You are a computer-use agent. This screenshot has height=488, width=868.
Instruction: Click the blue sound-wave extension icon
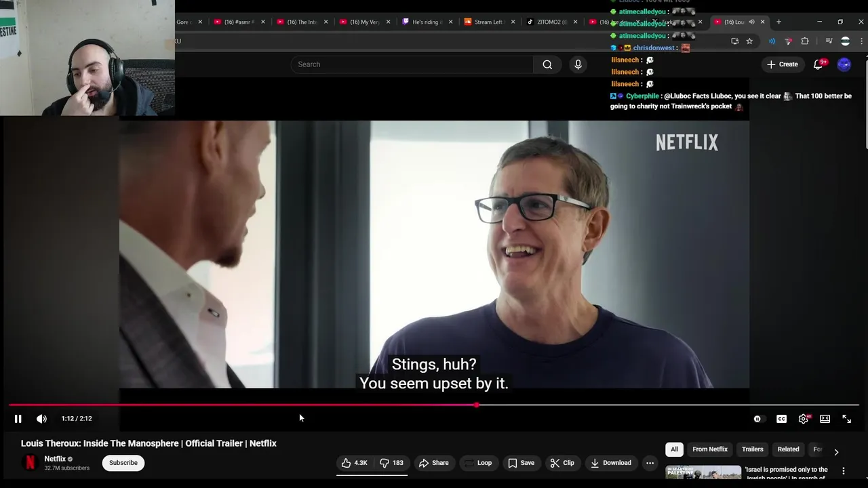click(772, 41)
